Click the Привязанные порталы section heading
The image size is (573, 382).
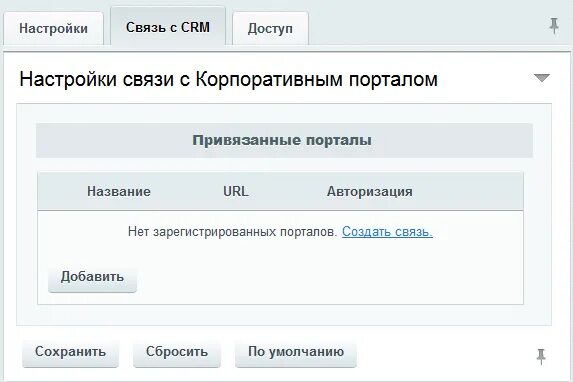(282, 140)
